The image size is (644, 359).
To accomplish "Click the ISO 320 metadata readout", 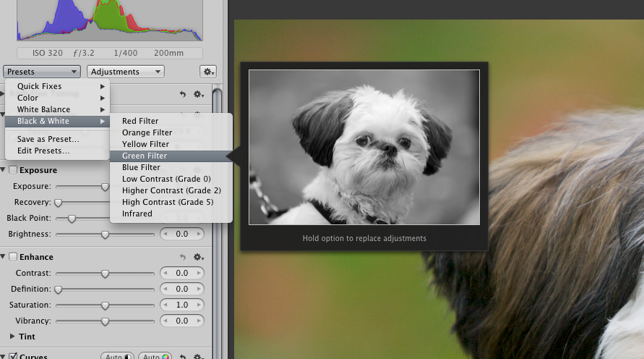I will 48,53.
